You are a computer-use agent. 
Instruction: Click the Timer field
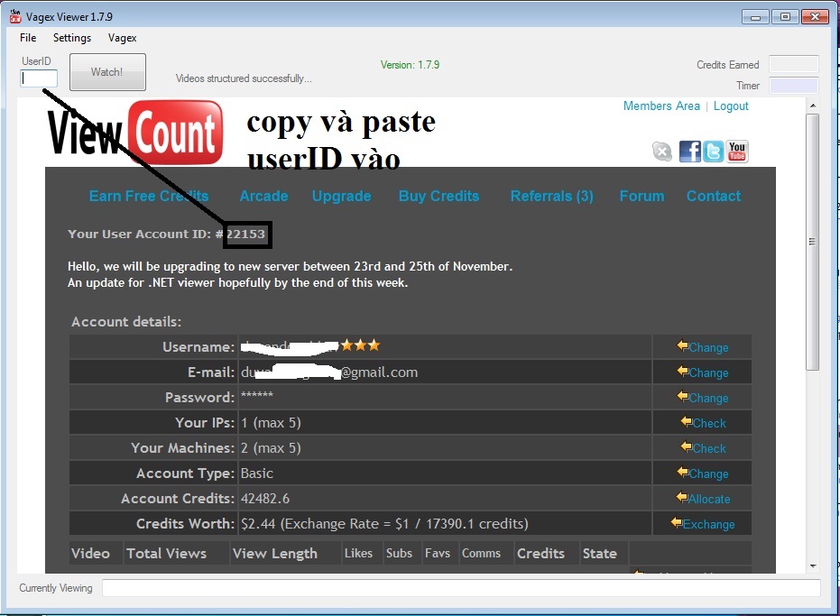coord(793,86)
